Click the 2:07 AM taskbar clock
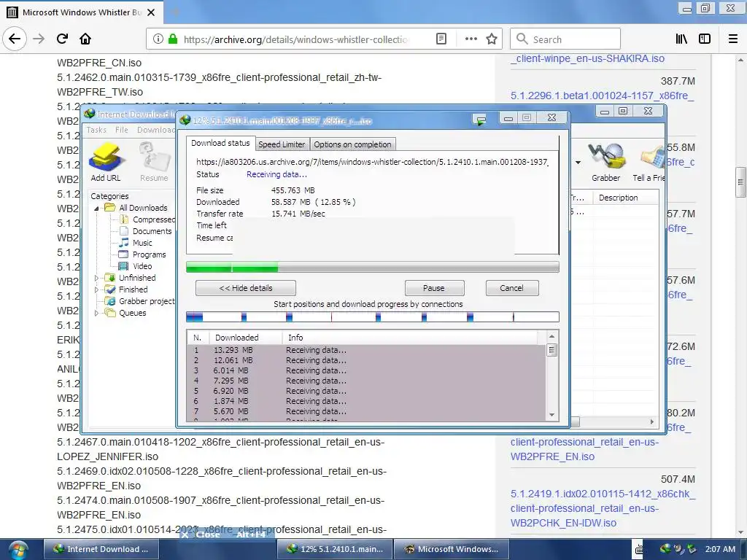This screenshot has height=560, width=747. pyautogui.click(x=720, y=549)
